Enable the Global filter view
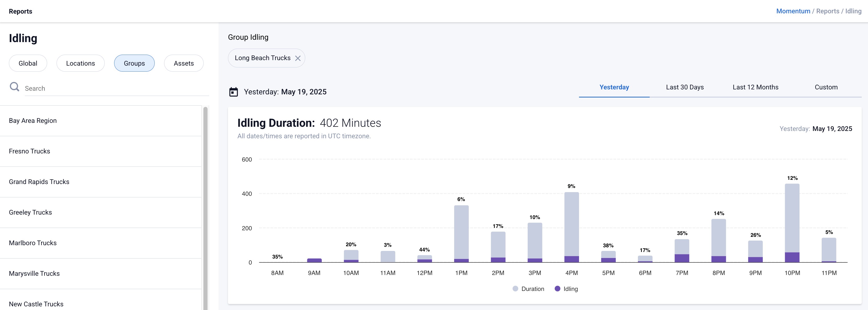The image size is (868, 310). click(28, 63)
